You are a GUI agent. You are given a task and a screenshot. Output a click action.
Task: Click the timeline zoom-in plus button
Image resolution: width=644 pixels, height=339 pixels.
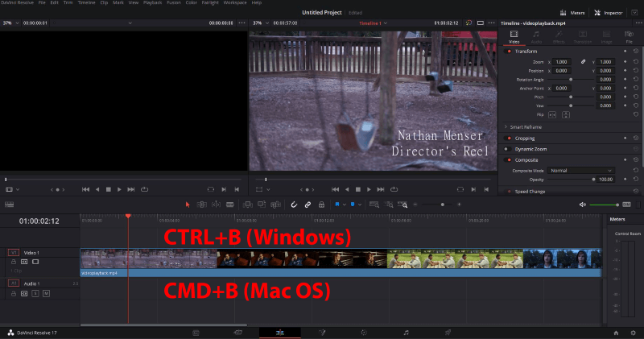pos(459,205)
